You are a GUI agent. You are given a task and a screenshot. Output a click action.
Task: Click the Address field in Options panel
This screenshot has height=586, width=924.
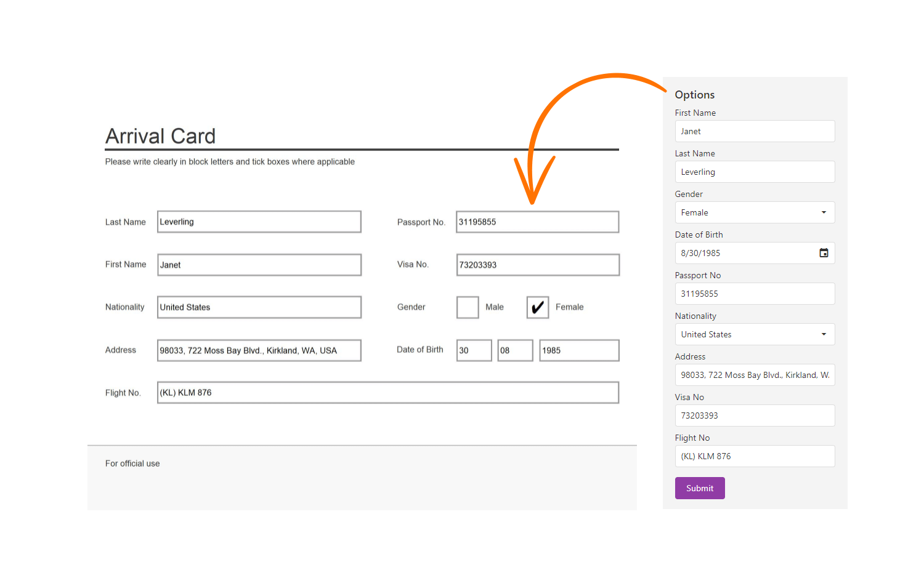click(x=755, y=375)
